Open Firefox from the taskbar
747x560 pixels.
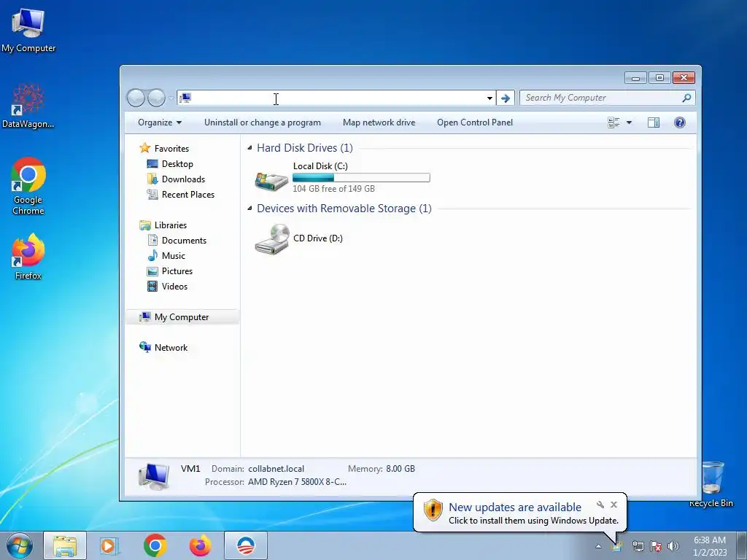point(200,545)
